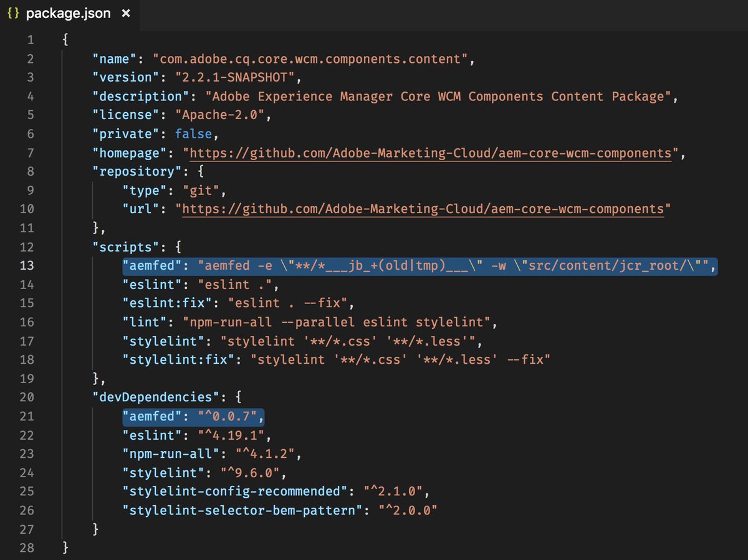Click the "devDependencies" key

pyautogui.click(x=156, y=397)
